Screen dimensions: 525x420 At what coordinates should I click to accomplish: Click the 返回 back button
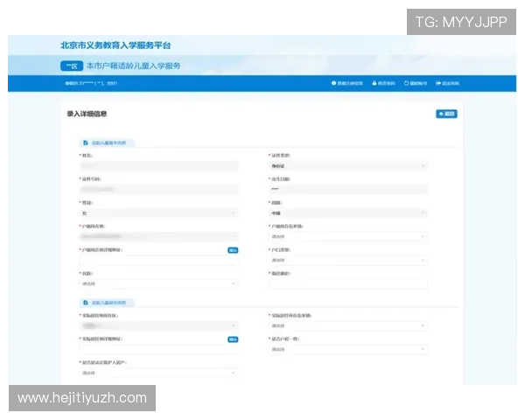point(446,114)
